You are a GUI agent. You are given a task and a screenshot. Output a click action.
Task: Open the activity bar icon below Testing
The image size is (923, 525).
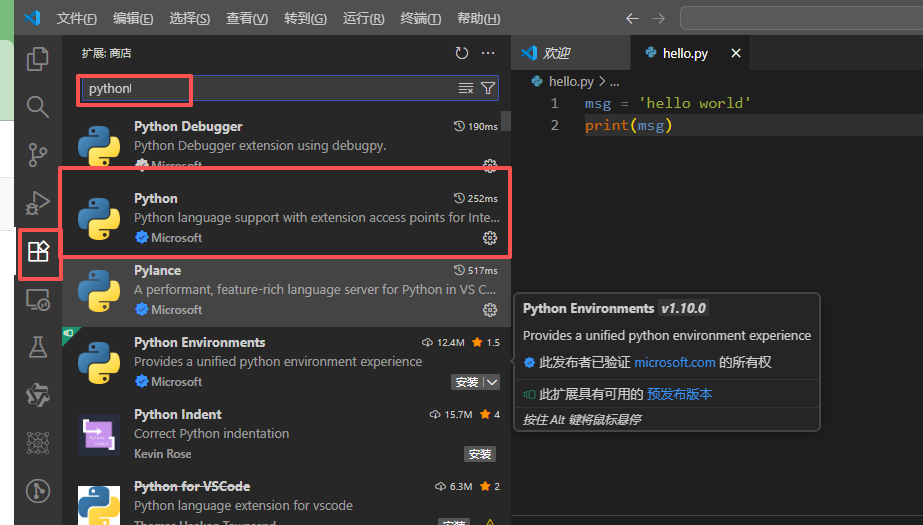click(38, 396)
